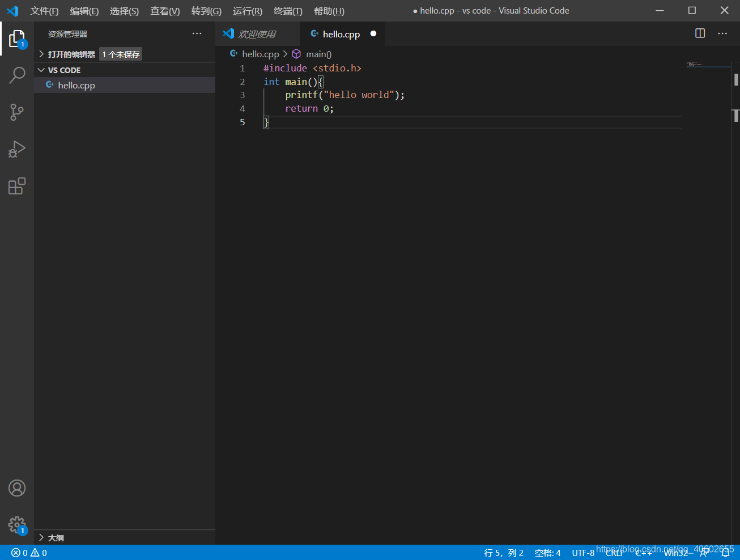
Task: Click the split editor icon
Action: click(x=700, y=33)
